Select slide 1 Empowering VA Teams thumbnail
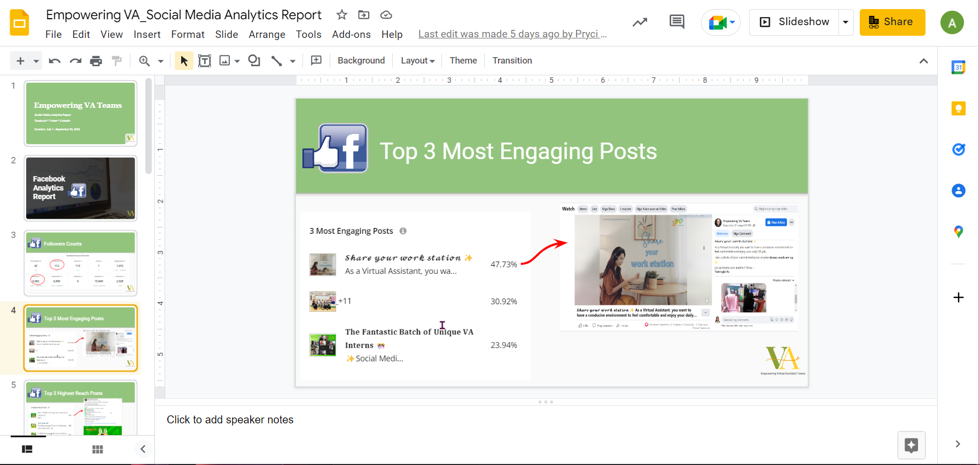The image size is (980, 465). tap(81, 113)
